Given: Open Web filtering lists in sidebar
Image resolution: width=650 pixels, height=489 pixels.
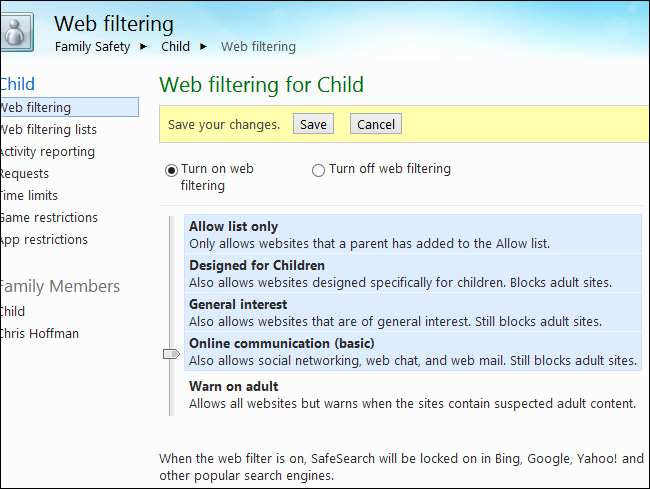Looking at the screenshot, I should [x=49, y=130].
